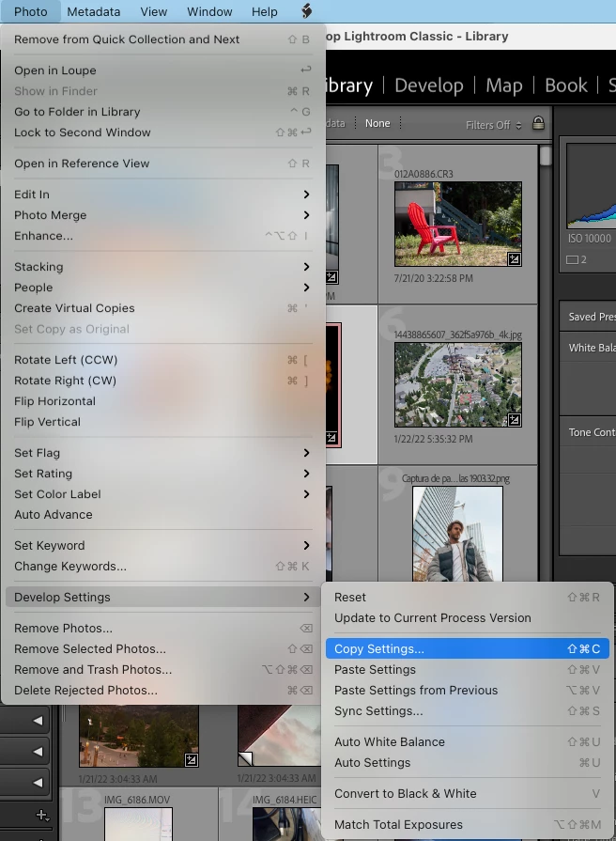Select the None filter option
Image resolution: width=616 pixels, height=841 pixels.
click(x=377, y=123)
